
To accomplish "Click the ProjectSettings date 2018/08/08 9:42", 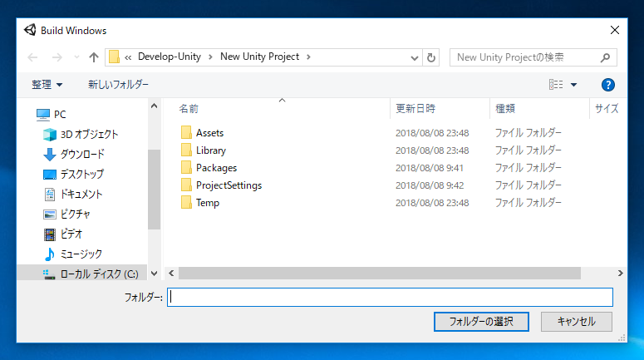I will [430, 185].
